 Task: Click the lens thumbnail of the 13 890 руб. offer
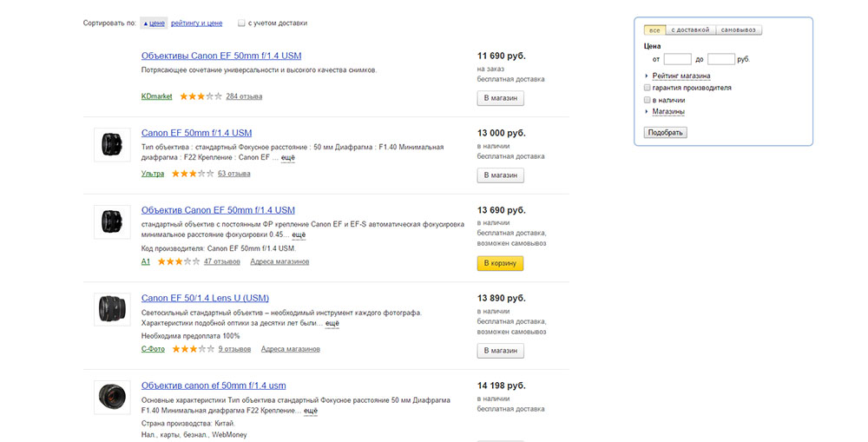tap(112, 309)
